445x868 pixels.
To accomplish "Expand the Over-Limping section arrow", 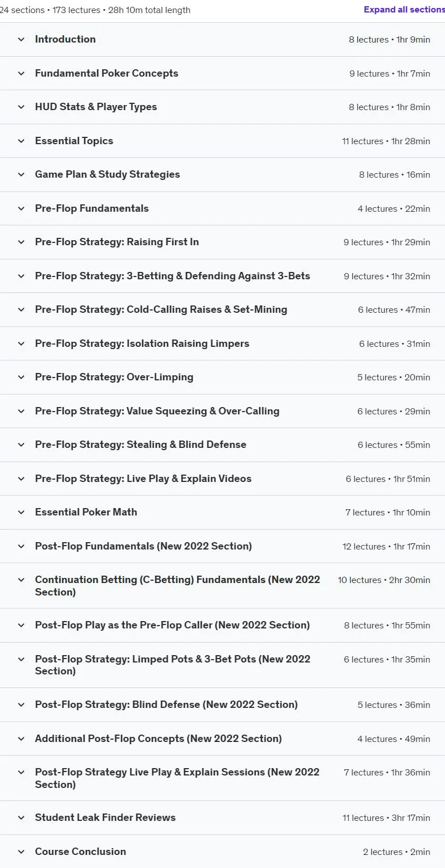I will tap(21, 378).
